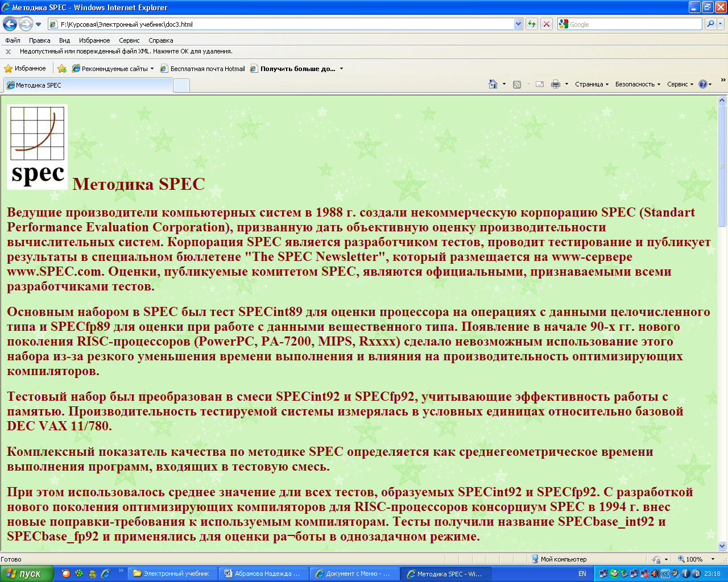The height and width of the screenshot is (582, 728).
Task: Click the address bar with doc3.html
Action: pyautogui.click(x=281, y=24)
